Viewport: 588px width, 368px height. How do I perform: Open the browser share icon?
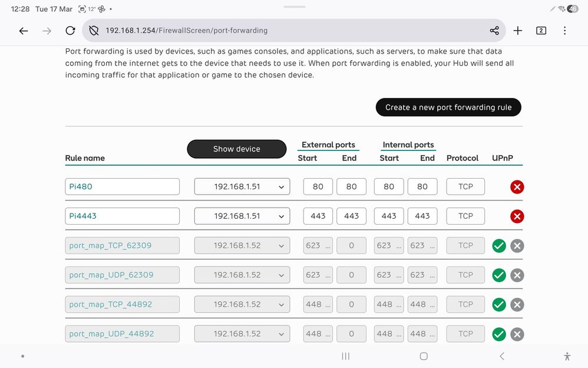[494, 30]
